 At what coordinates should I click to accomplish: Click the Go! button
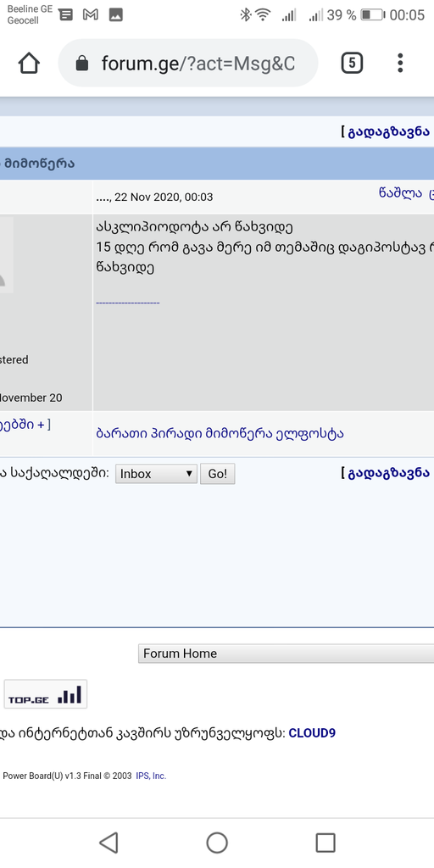coord(218,474)
